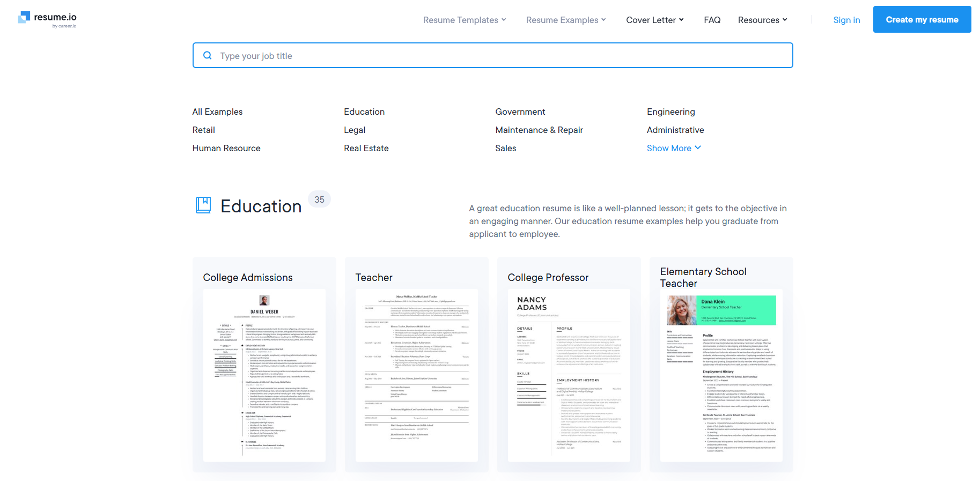Open the Teacher resume thumbnail

[x=417, y=375]
